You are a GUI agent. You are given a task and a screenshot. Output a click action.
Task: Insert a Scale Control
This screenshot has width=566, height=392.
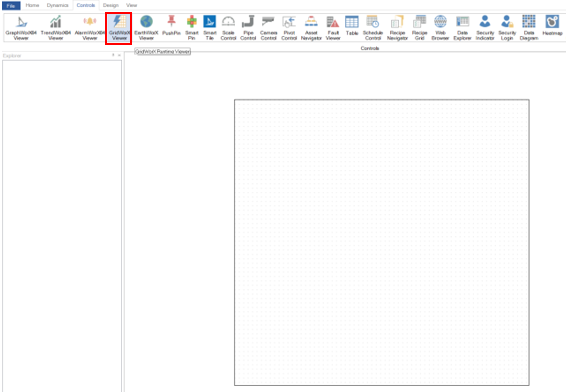click(x=228, y=28)
